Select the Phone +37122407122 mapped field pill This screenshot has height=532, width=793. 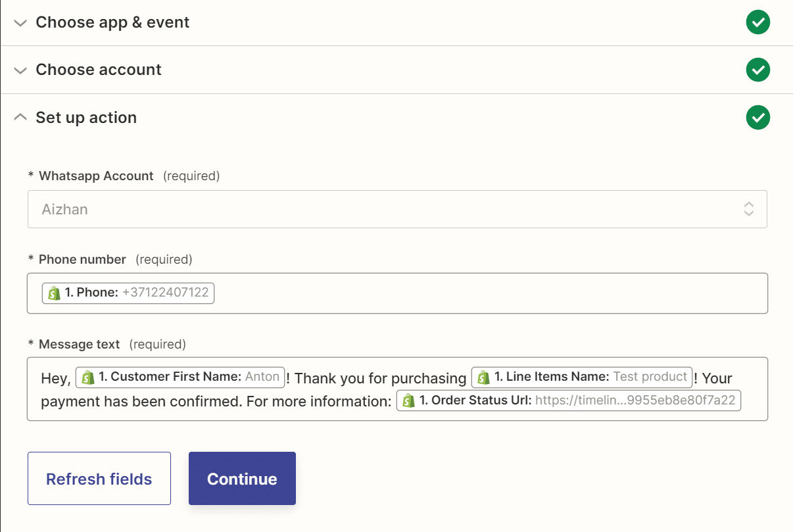tap(128, 293)
